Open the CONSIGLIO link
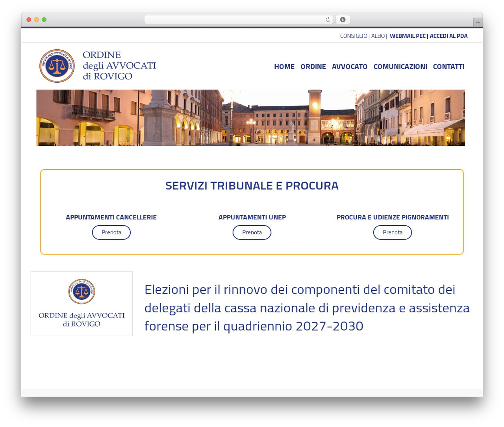 pyautogui.click(x=354, y=36)
